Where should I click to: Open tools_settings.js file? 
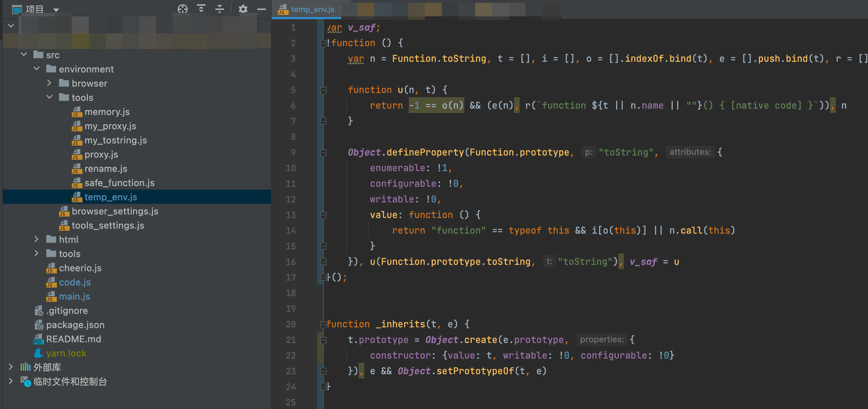pyautogui.click(x=108, y=225)
